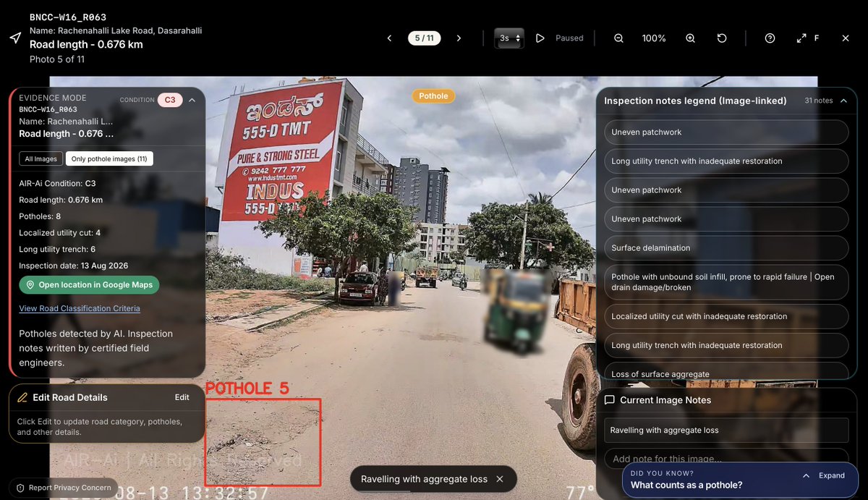The height and width of the screenshot is (500, 868).
Task: Click Localized utility cut: 4 line
Action: click(x=60, y=233)
